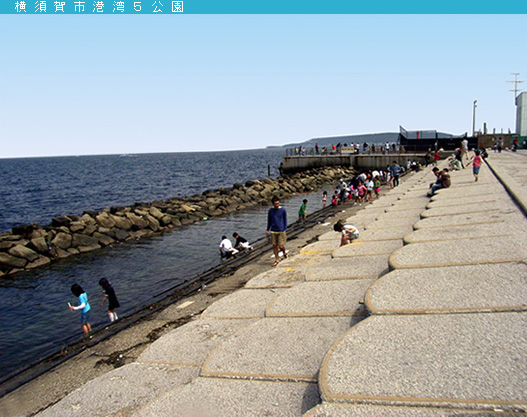
Task: Click the open sea beyond the breakwater
Action: pyautogui.click(x=134, y=181)
